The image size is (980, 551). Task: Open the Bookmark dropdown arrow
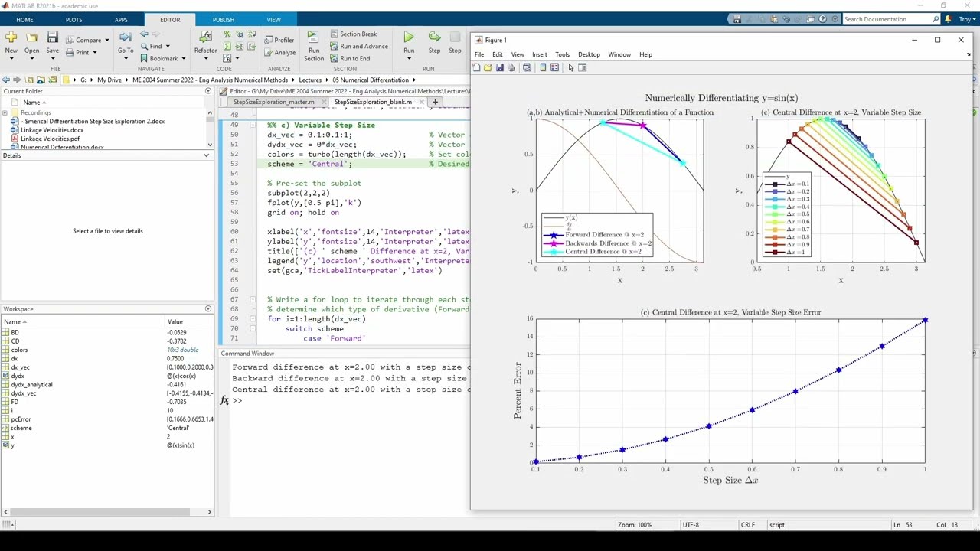point(183,58)
